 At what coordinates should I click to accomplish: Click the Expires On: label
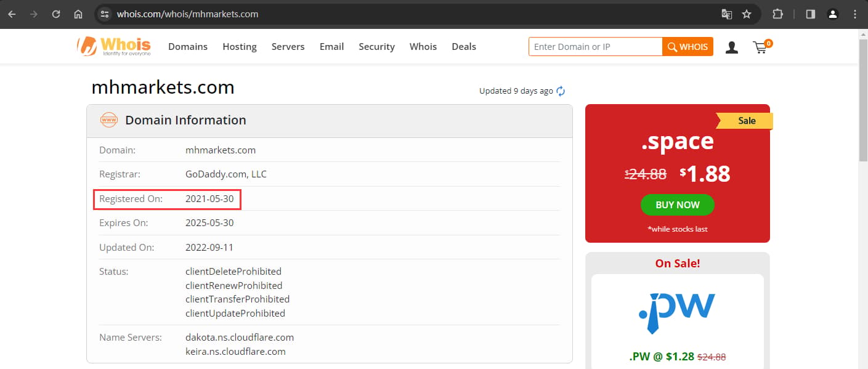pyautogui.click(x=124, y=223)
